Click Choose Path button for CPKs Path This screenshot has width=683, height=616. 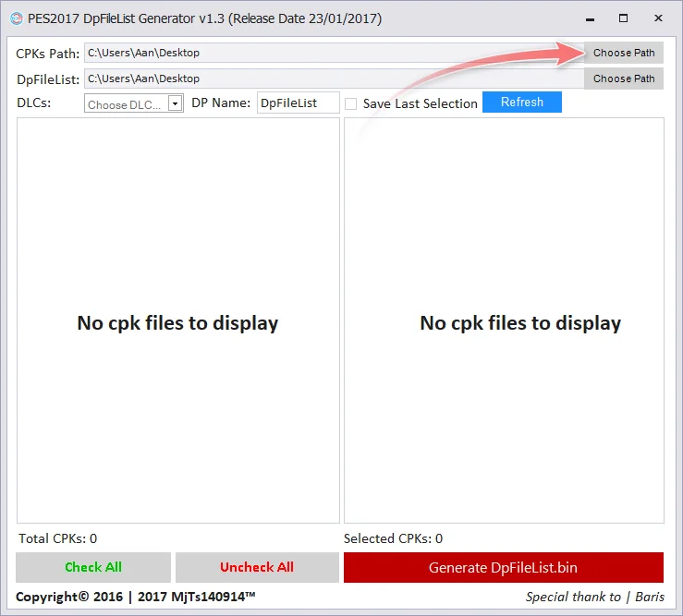(x=623, y=53)
